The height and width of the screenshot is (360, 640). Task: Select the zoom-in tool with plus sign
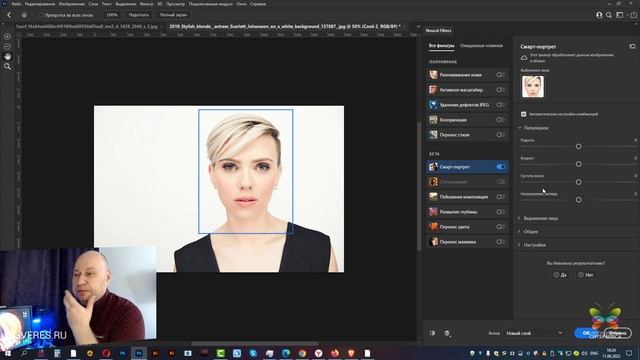7,36
